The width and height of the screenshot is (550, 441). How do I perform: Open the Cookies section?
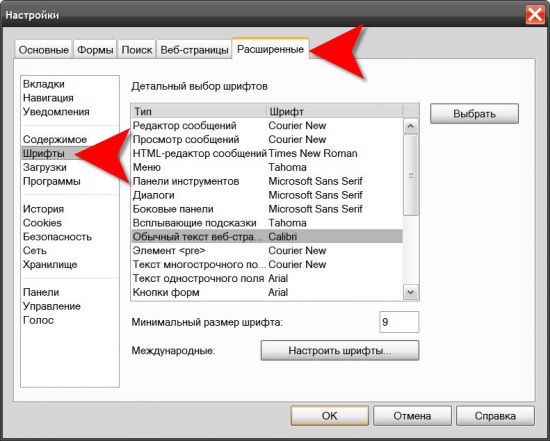pos(42,223)
